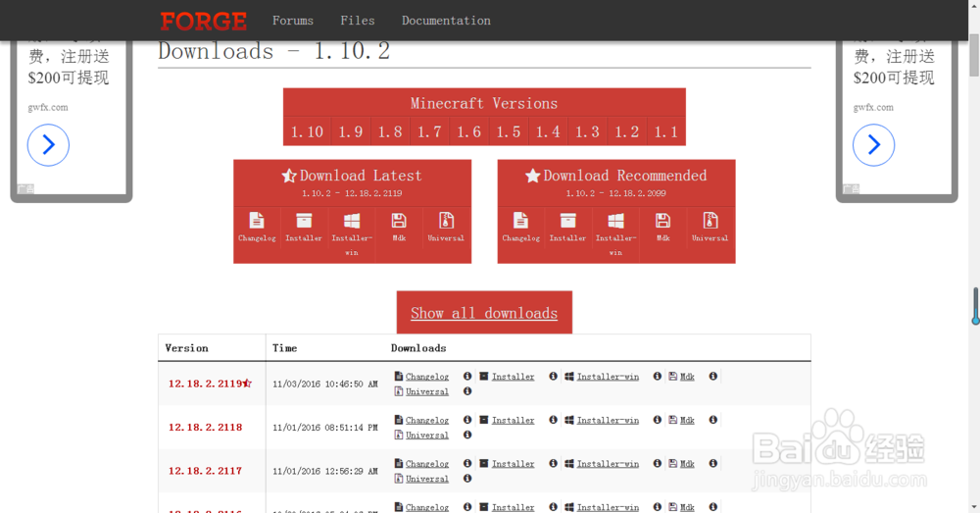Click version number 12.18.2.2119
This screenshot has height=513, width=980.
[205, 384]
